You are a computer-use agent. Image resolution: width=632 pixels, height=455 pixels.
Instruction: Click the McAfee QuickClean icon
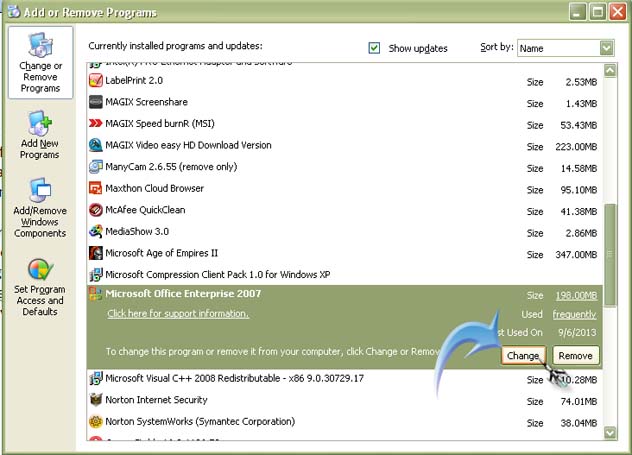(x=96, y=210)
